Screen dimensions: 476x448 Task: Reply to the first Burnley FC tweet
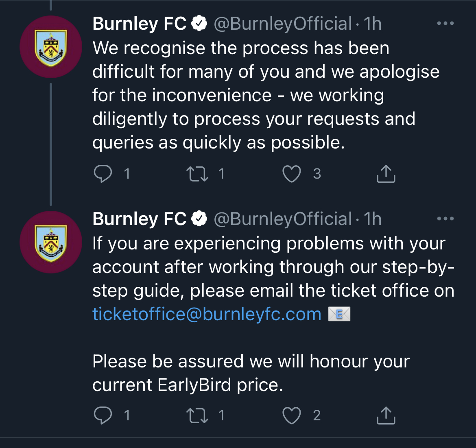(x=103, y=174)
